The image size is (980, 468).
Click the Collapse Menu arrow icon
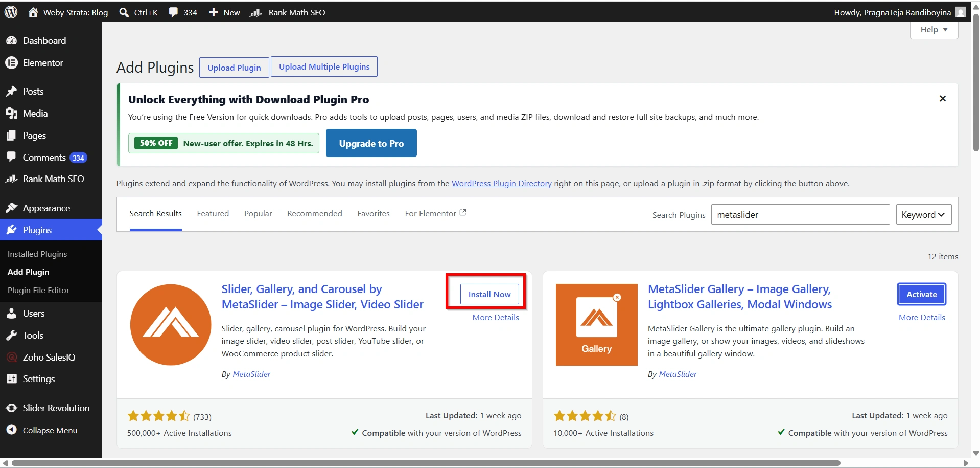click(11, 430)
